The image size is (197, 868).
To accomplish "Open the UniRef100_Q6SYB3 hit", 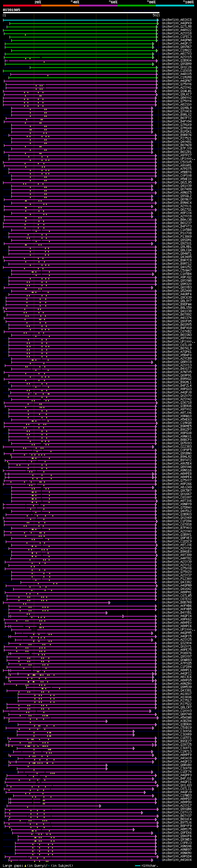I will [x=177, y=287].
